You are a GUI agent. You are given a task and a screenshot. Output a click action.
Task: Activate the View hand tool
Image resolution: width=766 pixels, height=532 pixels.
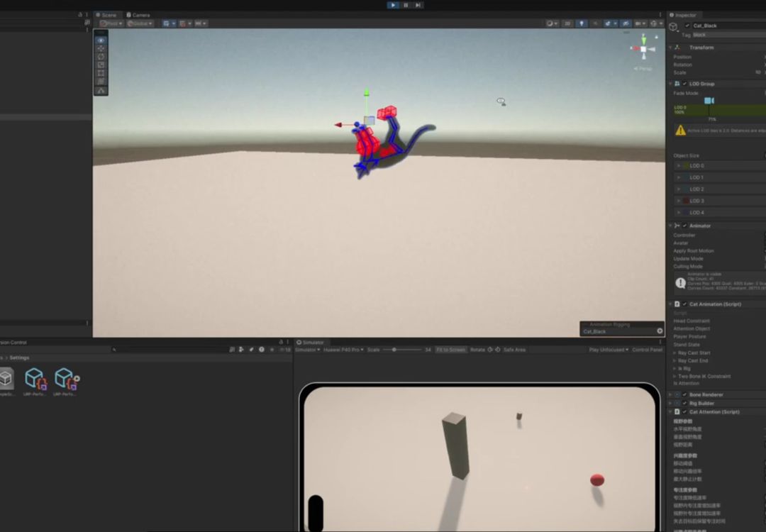(101, 40)
